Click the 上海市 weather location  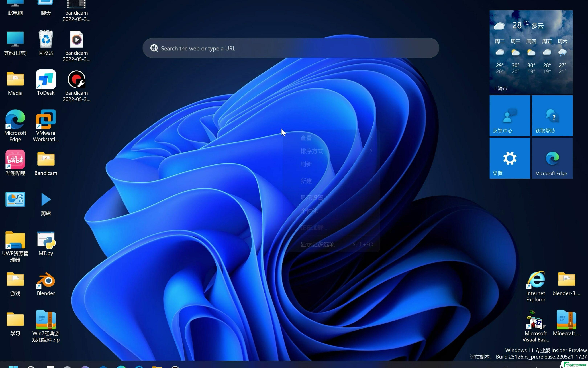[500, 88]
